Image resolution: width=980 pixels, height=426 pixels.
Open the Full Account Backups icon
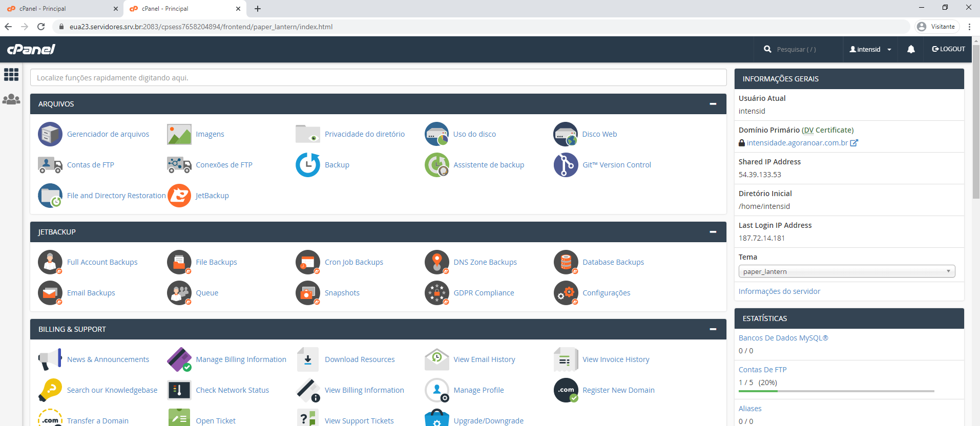point(50,262)
